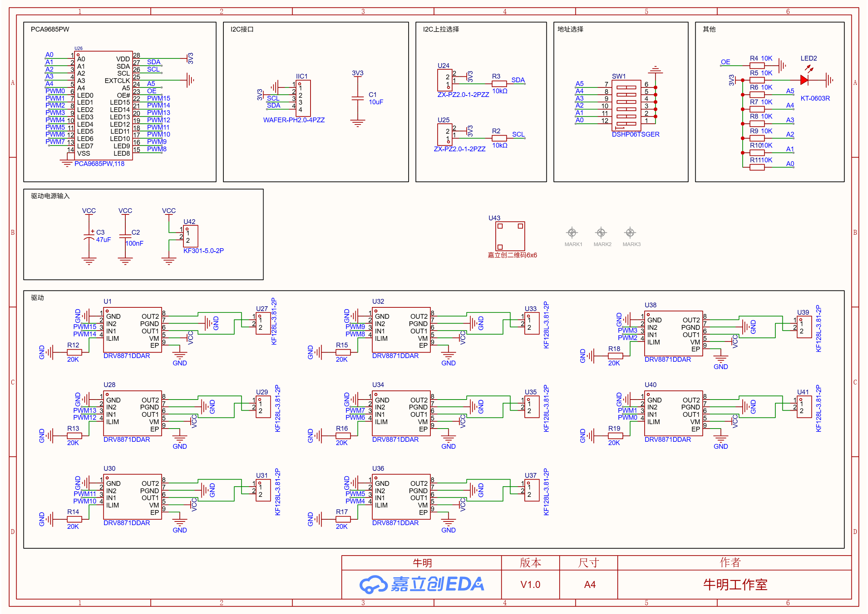Click the 'DSHP06TSGER' part label

pyautogui.click(x=636, y=134)
